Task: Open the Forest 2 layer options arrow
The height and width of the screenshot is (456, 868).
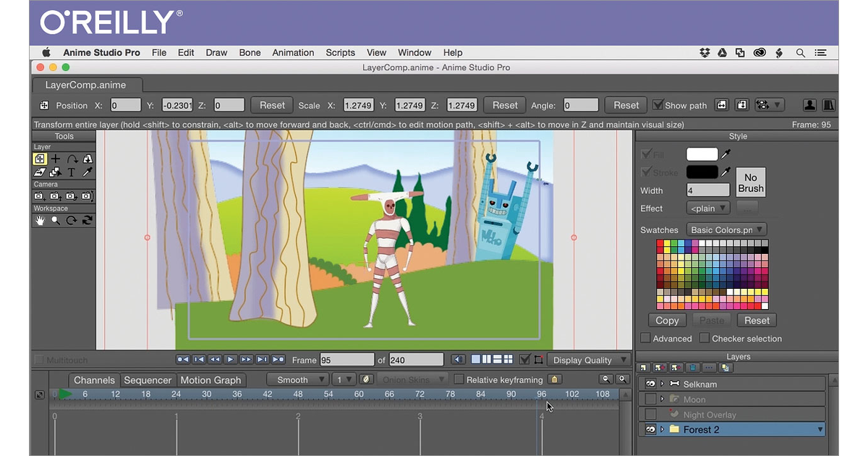Action: (820, 429)
